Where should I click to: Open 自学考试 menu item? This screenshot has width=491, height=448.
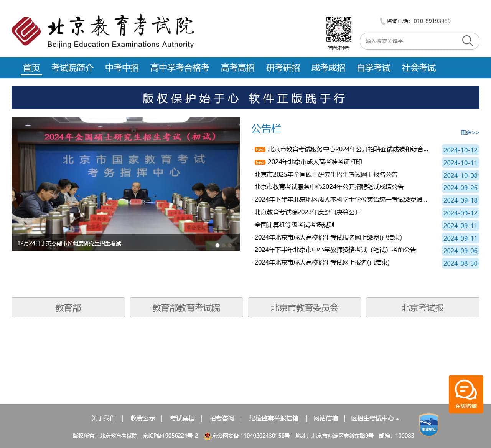tap(374, 68)
